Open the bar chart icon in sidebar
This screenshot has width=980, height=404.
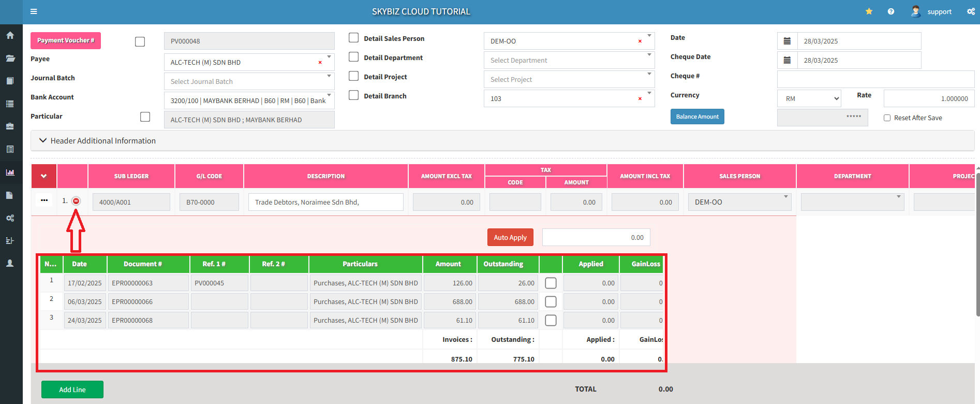(10, 172)
